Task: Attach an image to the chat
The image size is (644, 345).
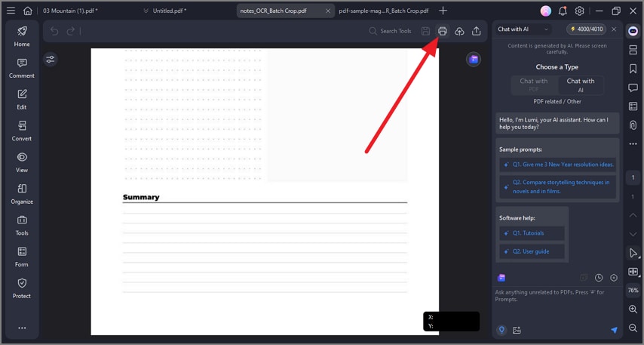Action: coord(517,330)
